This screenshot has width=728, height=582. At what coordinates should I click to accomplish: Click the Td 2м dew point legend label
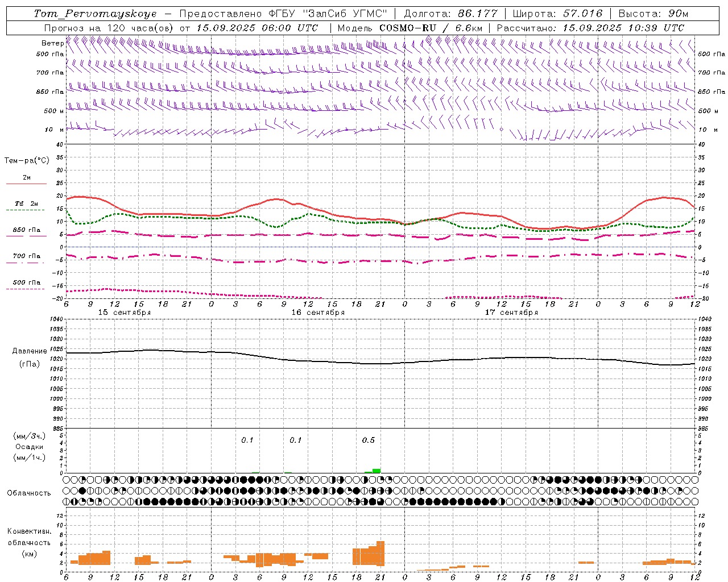point(27,203)
